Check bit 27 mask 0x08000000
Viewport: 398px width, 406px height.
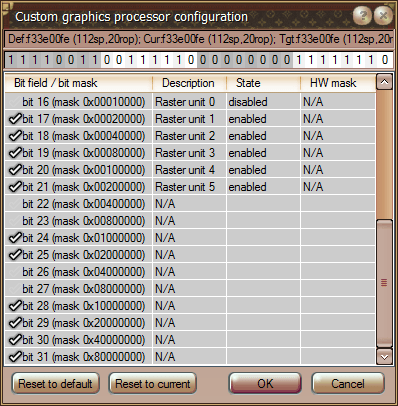pos(15,289)
